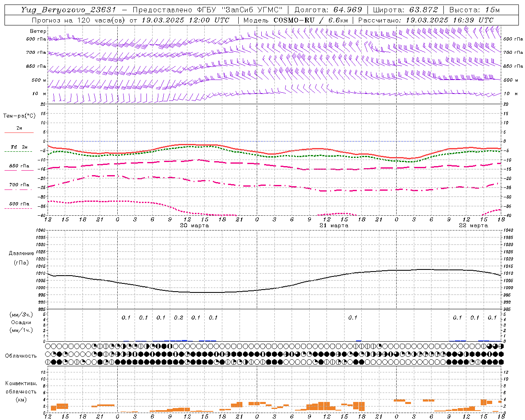Click the (мм/1ч.) precipitation unit label
This screenshot has height=420, width=525.
[x=21, y=330]
